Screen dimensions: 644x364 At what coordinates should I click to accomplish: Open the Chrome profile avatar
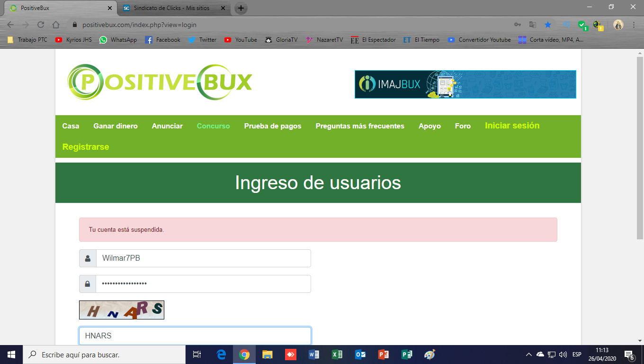pyautogui.click(x=618, y=25)
